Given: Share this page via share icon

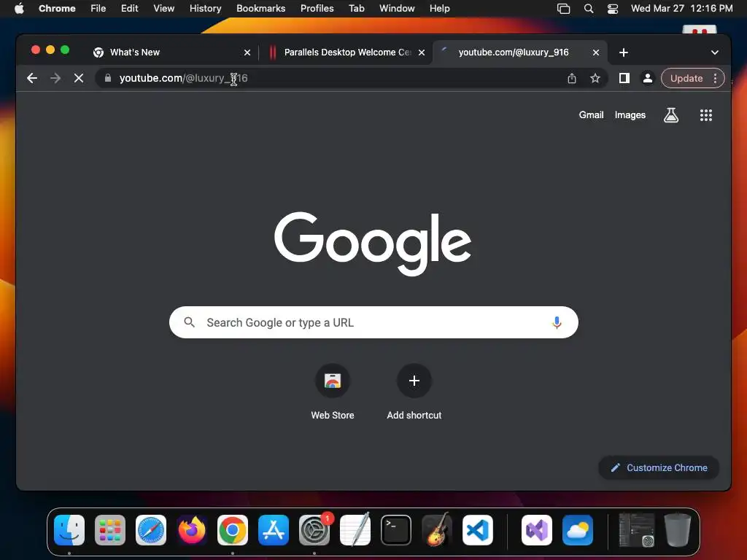Looking at the screenshot, I should pyautogui.click(x=572, y=78).
